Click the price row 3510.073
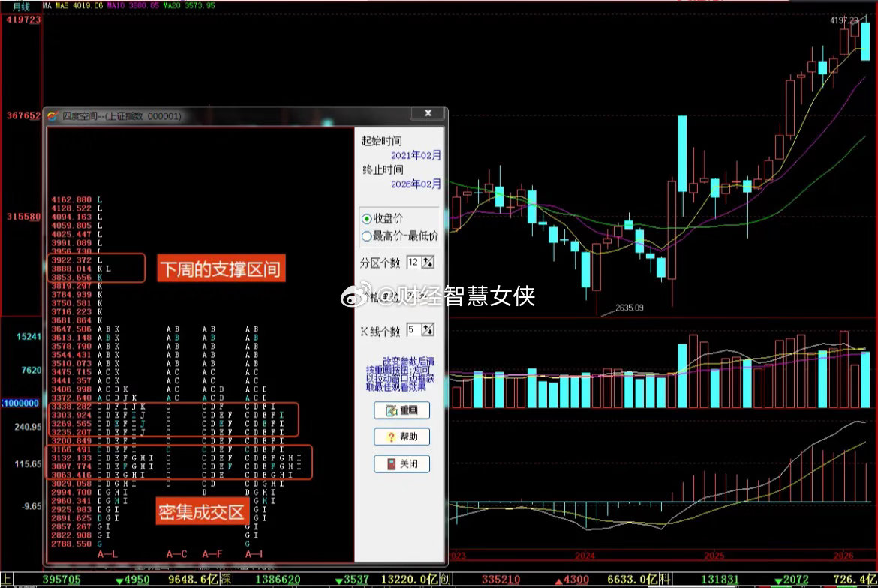Viewport: 878px width, 588px height. [71, 363]
